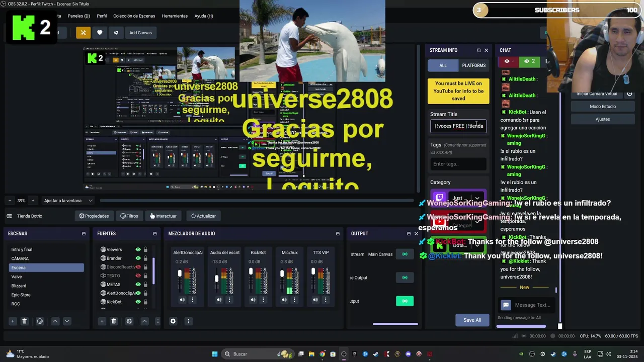Remove the selected source with the trash icon
The height and width of the screenshot is (362, 644).
tap(114, 321)
